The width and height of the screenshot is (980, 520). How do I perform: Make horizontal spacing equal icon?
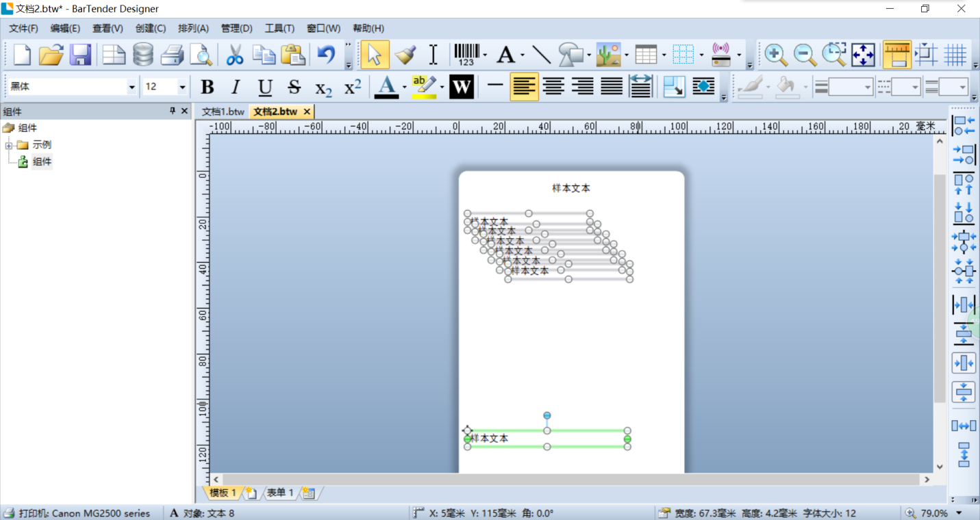[964, 426]
